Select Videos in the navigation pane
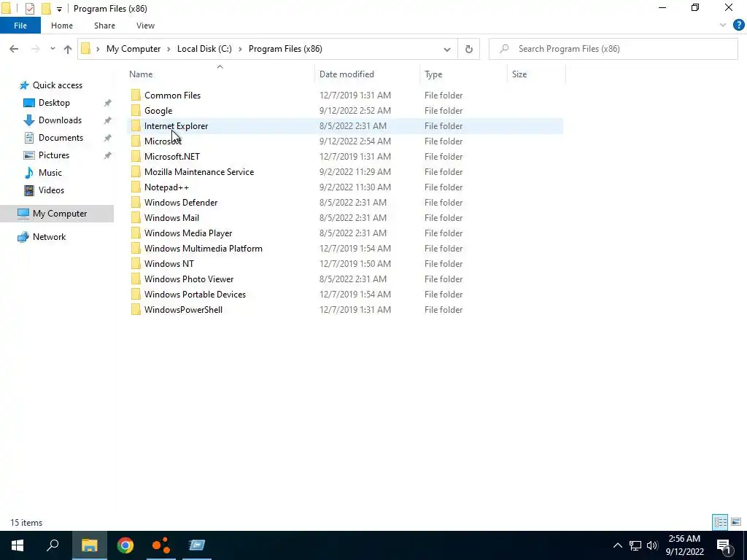Viewport: 747px width, 560px height. pyautogui.click(x=51, y=190)
